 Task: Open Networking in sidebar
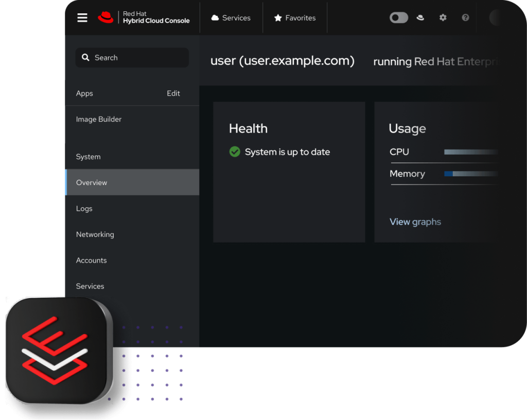pos(95,234)
